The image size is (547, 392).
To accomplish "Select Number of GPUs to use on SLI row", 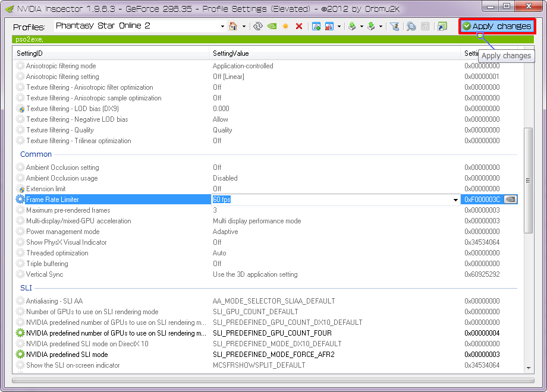I will 266,311.
